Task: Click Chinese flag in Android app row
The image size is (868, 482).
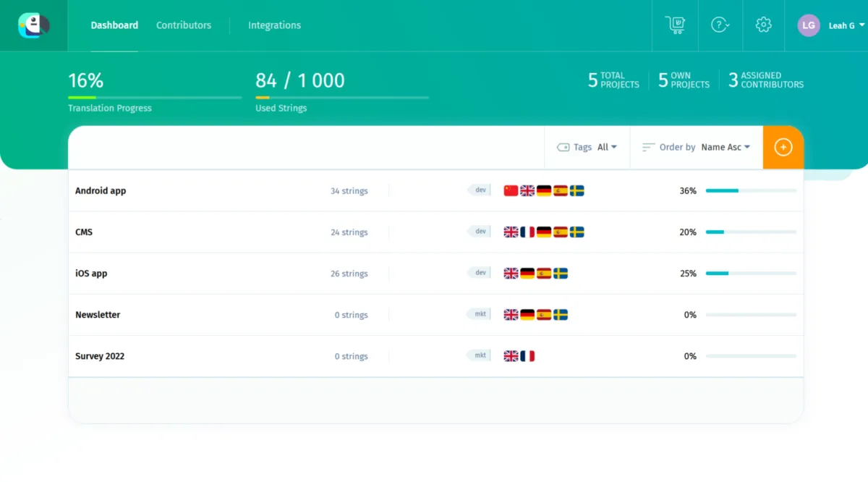Action: 511,191
